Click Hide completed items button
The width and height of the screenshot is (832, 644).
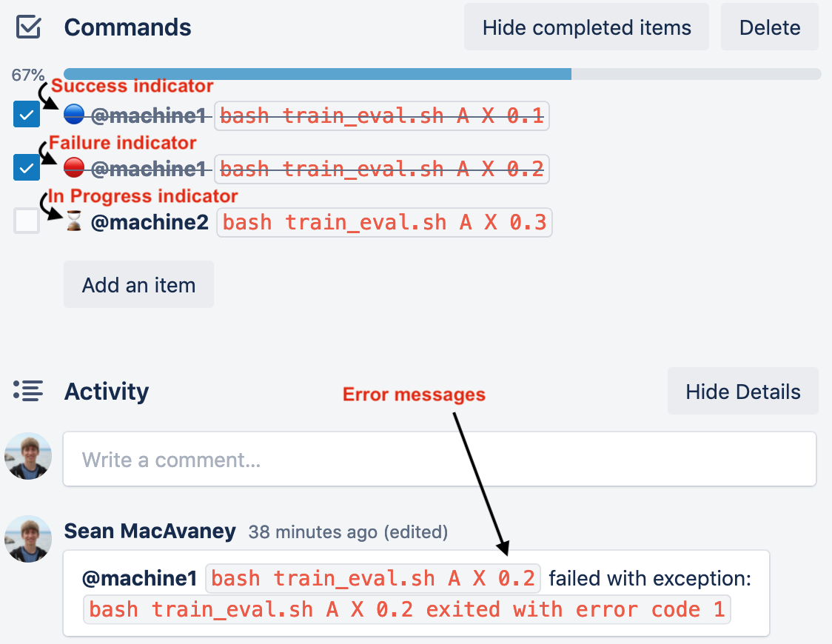tap(586, 27)
